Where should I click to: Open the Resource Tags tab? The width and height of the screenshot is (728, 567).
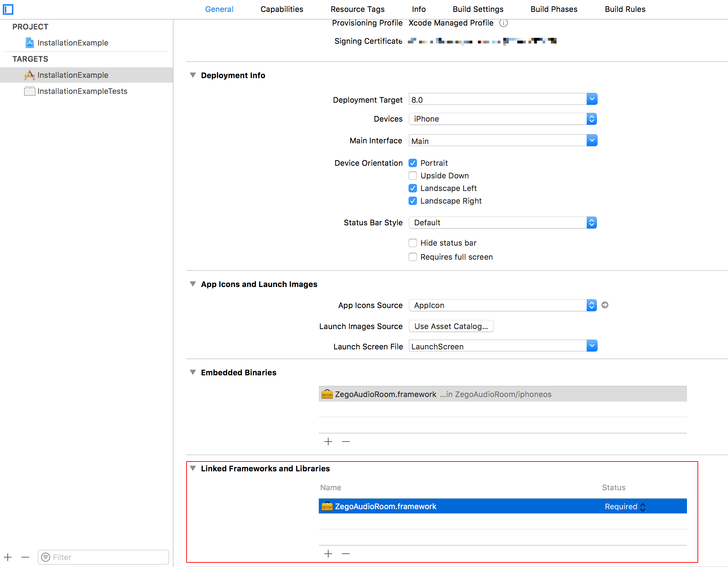[x=358, y=9]
